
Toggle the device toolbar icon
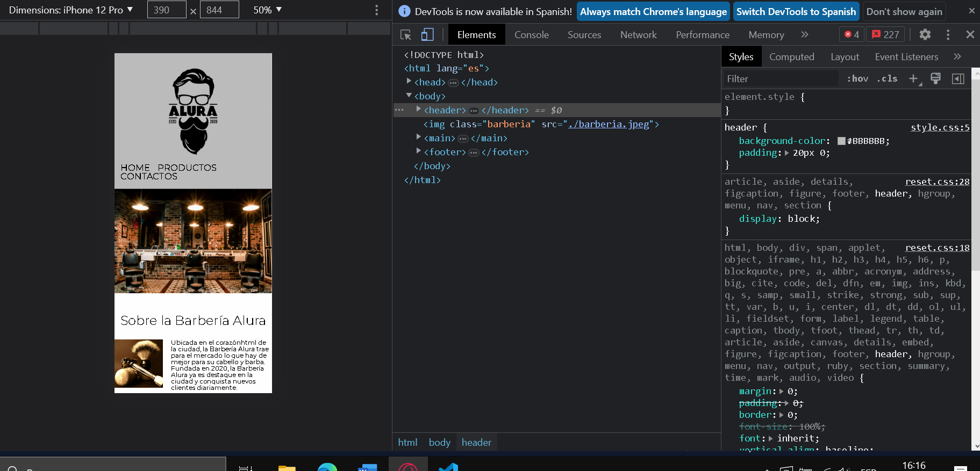(x=427, y=35)
